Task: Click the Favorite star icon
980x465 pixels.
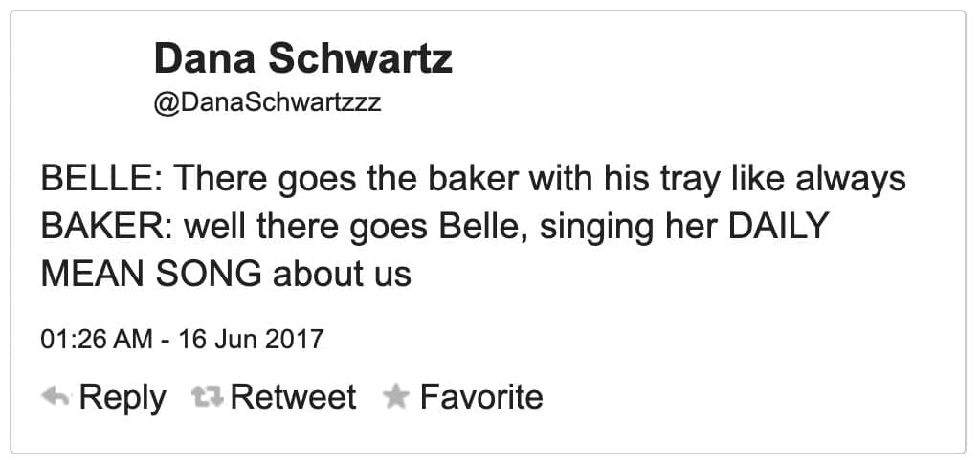Action: point(395,396)
